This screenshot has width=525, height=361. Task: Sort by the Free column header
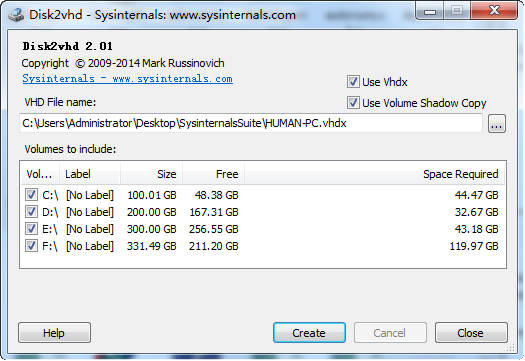click(213, 174)
